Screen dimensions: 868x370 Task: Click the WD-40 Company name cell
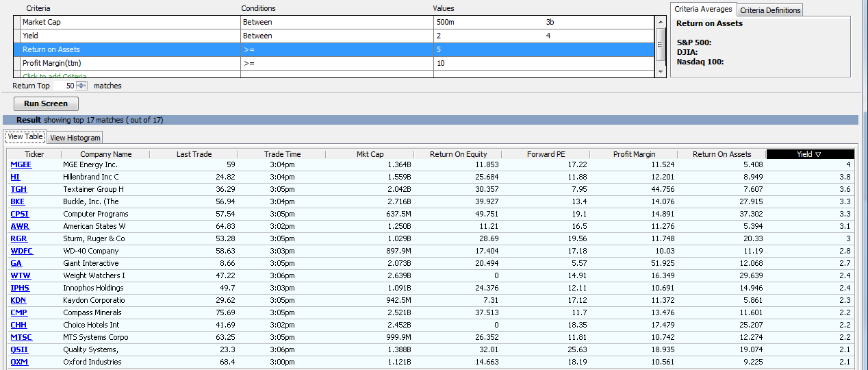(x=105, y=251)
